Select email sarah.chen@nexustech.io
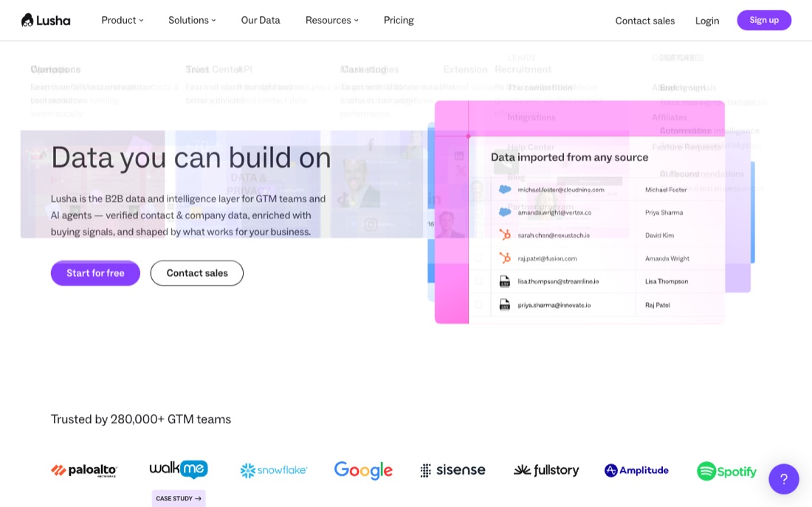Image resolution: width=812 pixels, height=507 pixels. [554, 235]
